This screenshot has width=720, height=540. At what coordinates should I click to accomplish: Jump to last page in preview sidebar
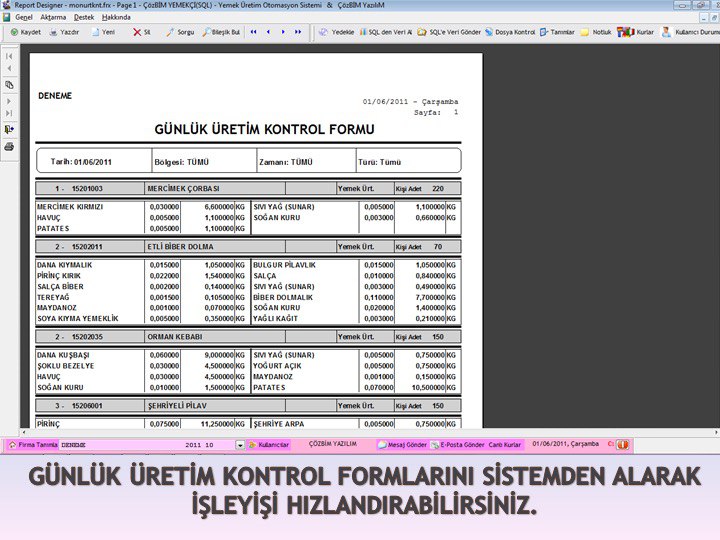(9, 114)
